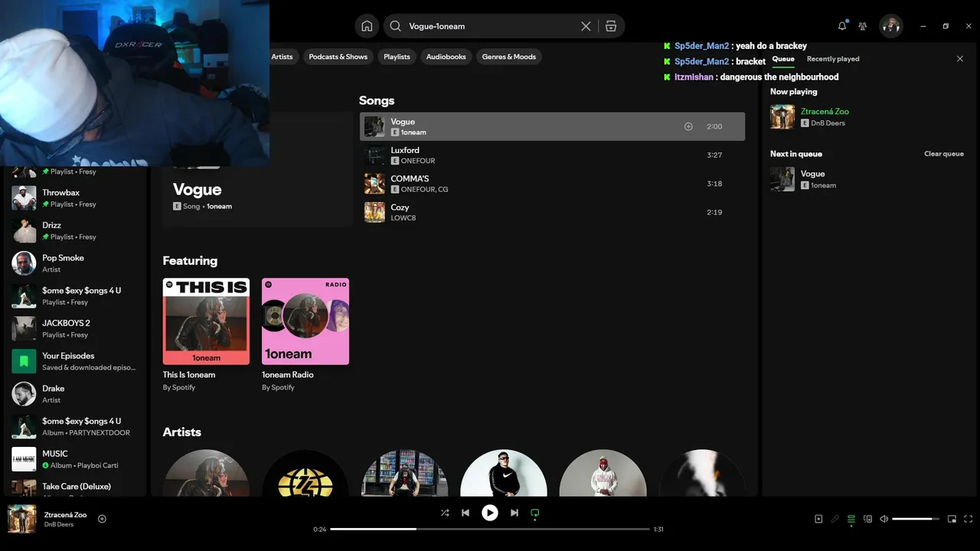Filter results by Audiobooks

pyautogui.click(x=446, y=57)
